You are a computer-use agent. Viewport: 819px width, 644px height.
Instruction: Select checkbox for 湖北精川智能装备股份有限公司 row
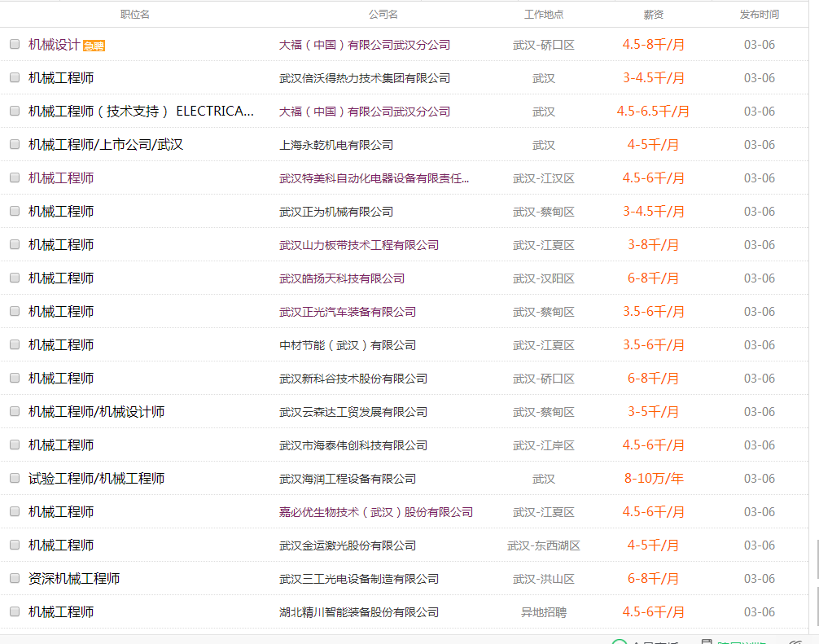[15, 612]
